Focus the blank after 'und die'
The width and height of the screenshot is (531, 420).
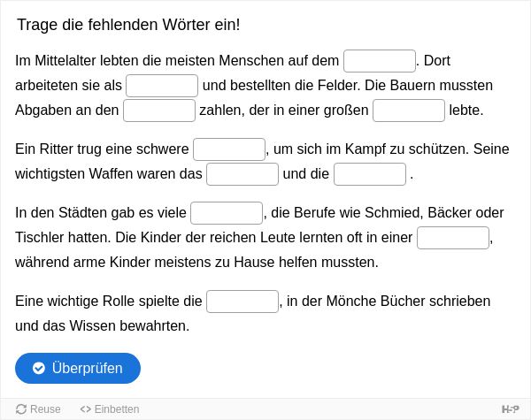tap(370, 174)
